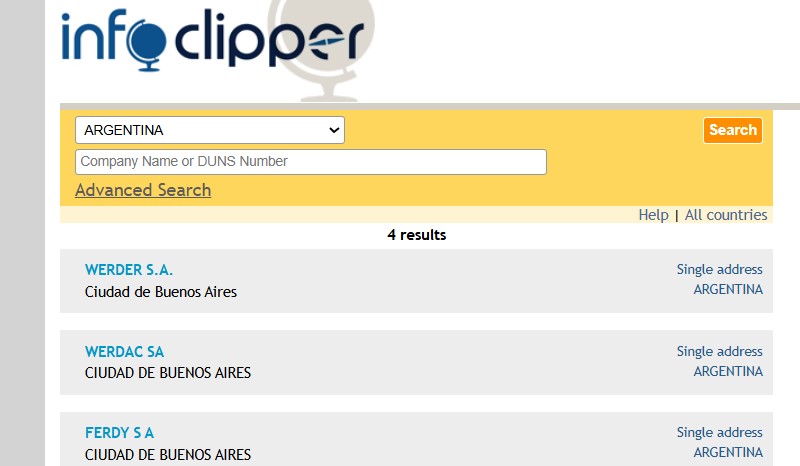Click Single address in the FERDY S A row

coord(719,433)
